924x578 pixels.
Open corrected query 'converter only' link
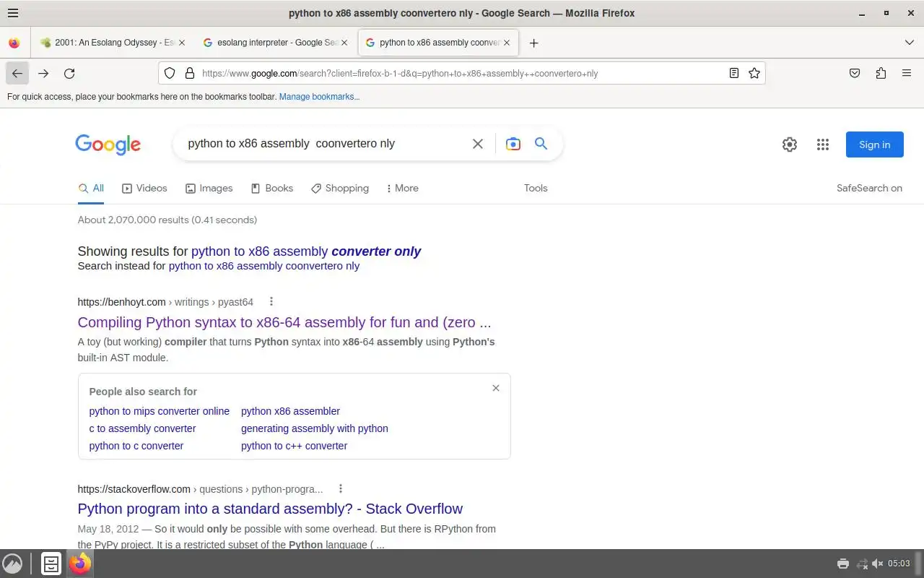tap(306, 251)
